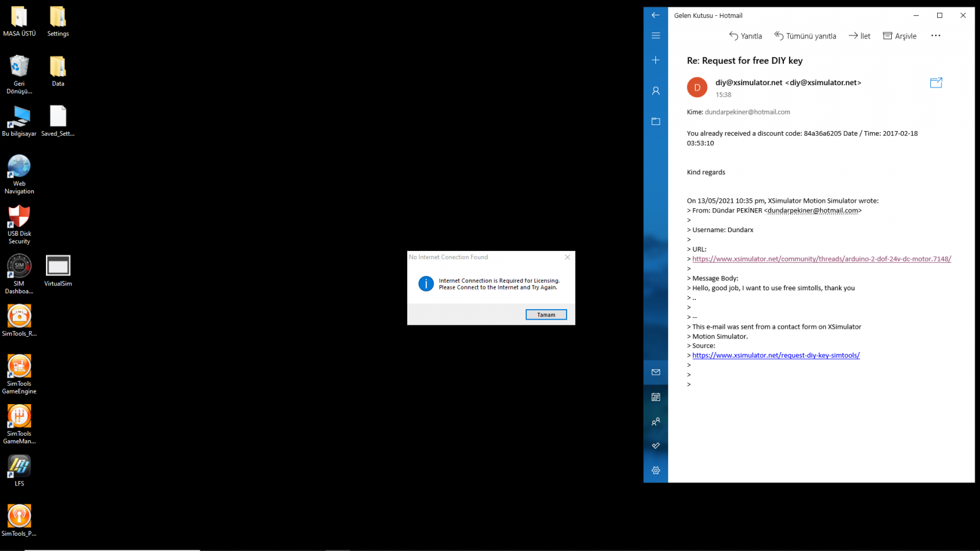Switch to Mail envelope icon
Image resolution: width=980 pixels, height=551 pixels.
point(655,372)
